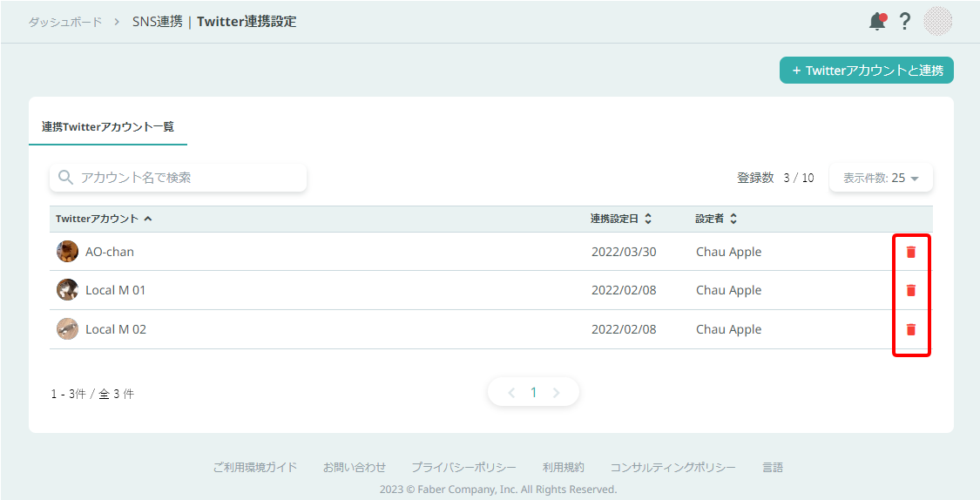Click trash icon for Local M 01
The image size is (980, 500).
click(x=911, y=290)
